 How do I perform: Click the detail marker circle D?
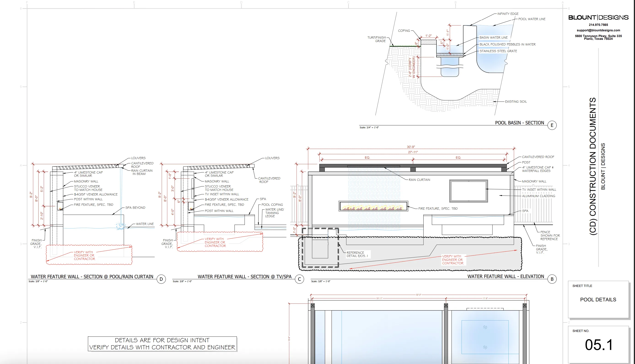tap(161, 279)
